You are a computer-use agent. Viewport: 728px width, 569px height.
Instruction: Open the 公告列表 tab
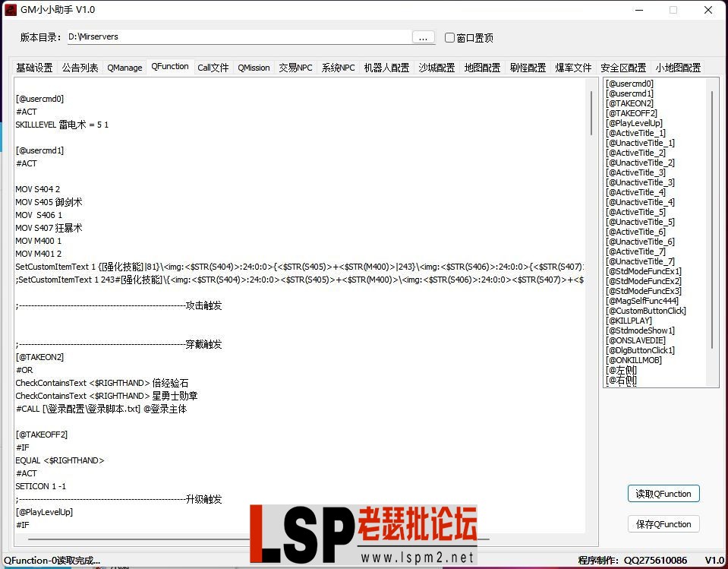[x=79, y=67]
